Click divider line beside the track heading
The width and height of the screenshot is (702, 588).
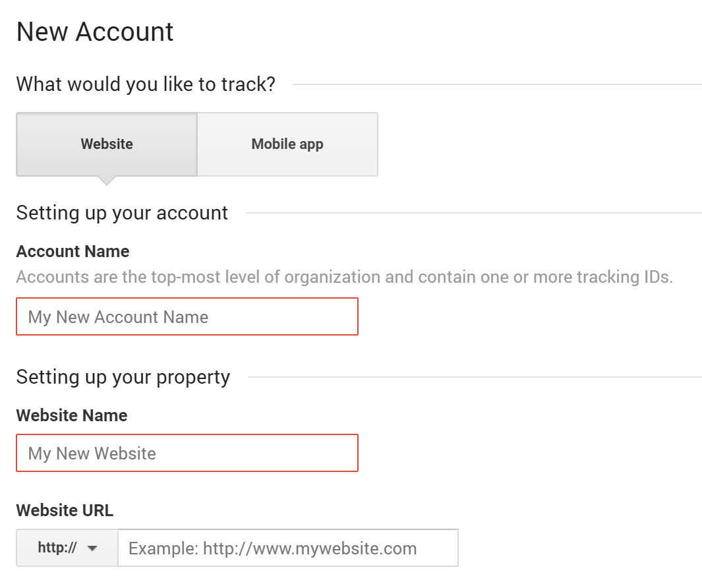pyautogui.click(x=498, y=84)
